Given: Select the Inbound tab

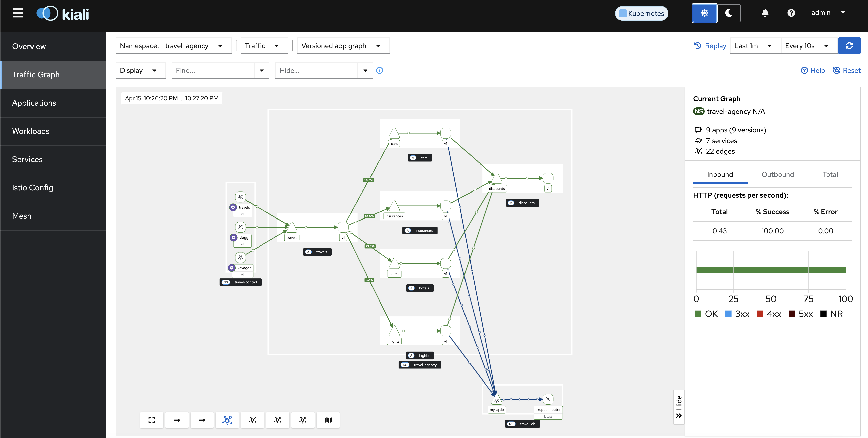Looking at the screenshot, I should [720, 174].
